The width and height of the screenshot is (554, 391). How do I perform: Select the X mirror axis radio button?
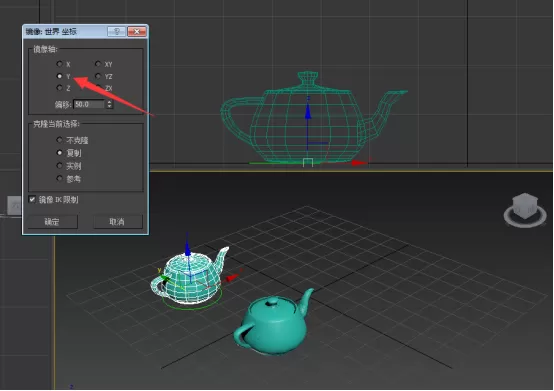pyautogui.click(x=59, y=64)
